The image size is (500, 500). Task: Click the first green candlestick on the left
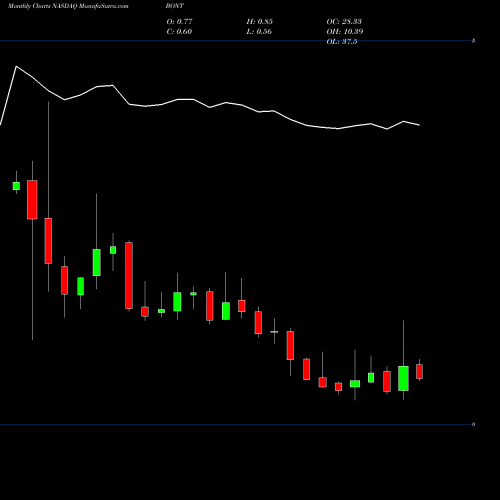[x=16, y=186]
